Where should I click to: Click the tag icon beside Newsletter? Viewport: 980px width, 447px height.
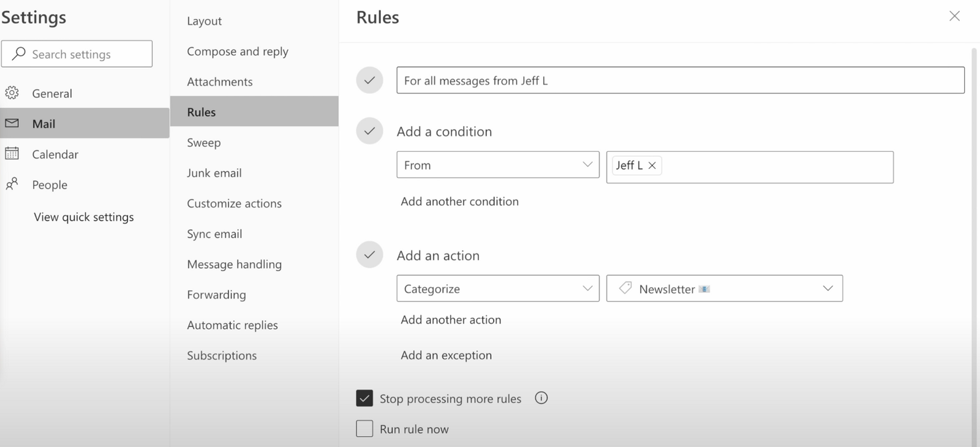coord(625,288)
